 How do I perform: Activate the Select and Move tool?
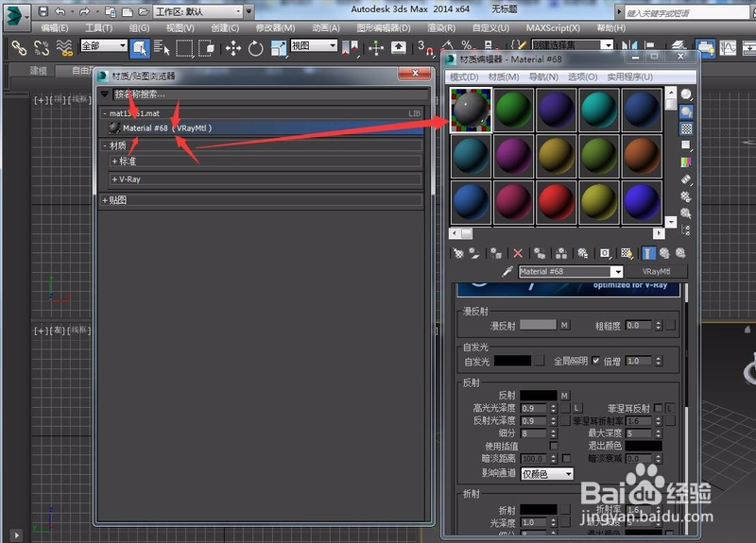[x=233, y=48]
